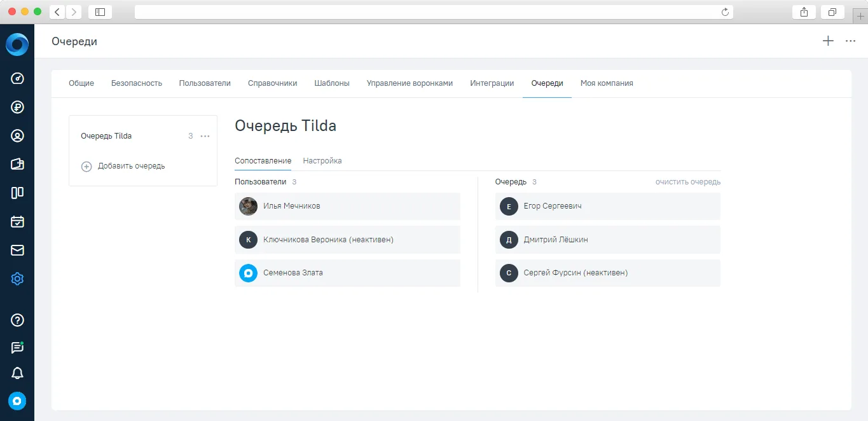Click the Е avatar of Егор Сергеевич
Image resolution: width=868 pixels, height=421 pixels.
pos(509,206)
